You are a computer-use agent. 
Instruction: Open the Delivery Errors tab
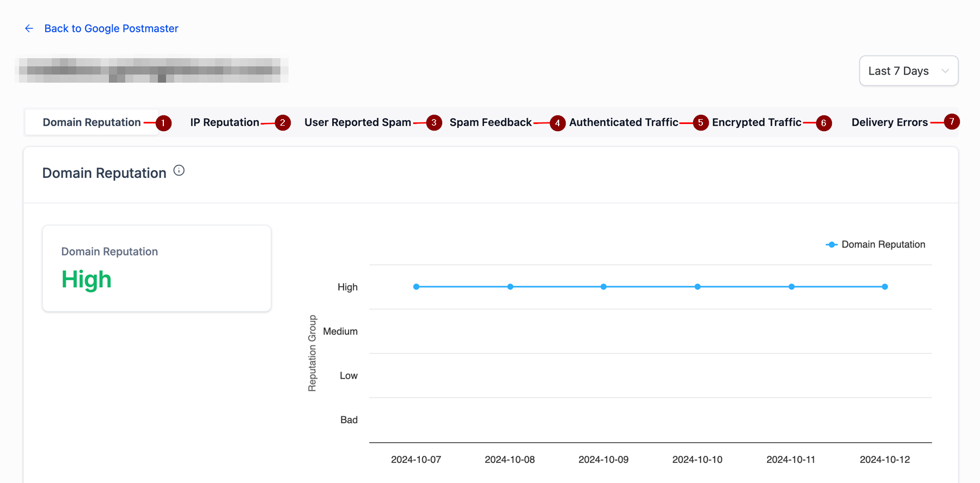[889, 122]
